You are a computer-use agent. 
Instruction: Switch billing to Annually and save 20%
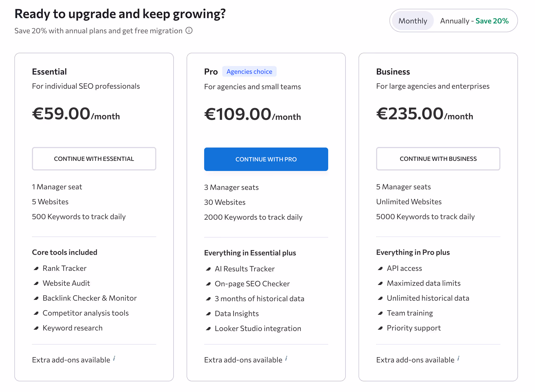pyautogui.click(x=474, y=21)
